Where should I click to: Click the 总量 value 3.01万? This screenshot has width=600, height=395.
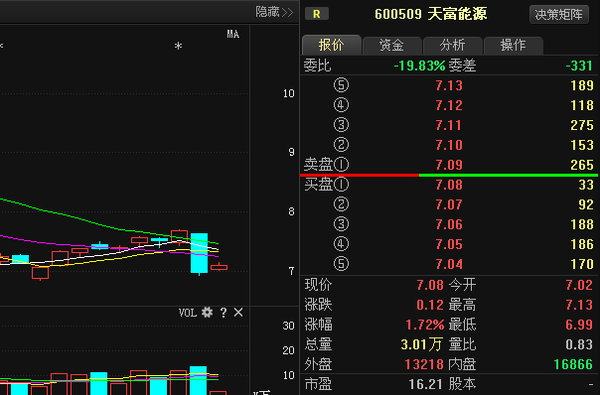[x=422, y=344]
